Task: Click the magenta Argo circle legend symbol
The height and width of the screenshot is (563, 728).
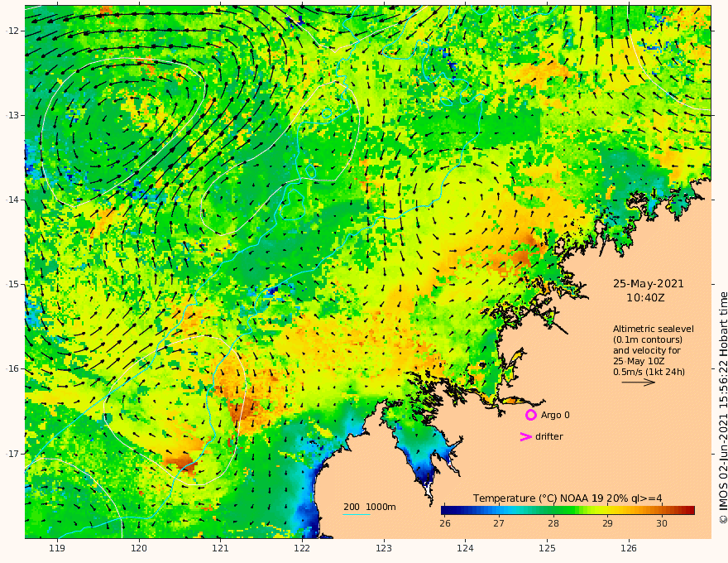Action: click(530, 415)
